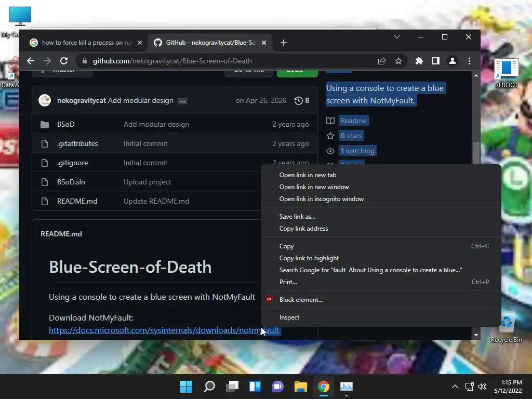532x399 pixels.
Task: Click the book icon beside Readme
Action: pos(330,121)
